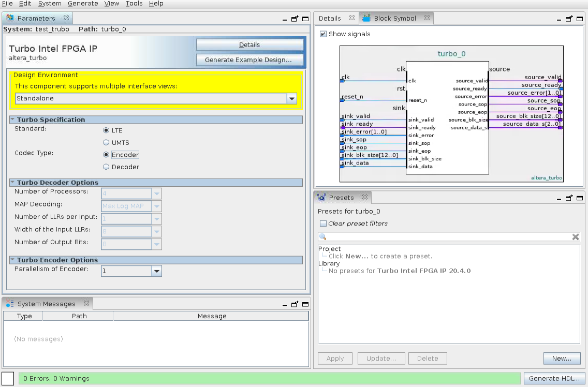
Task: Detach the System Messages panel
Action: tap(295, 304)
